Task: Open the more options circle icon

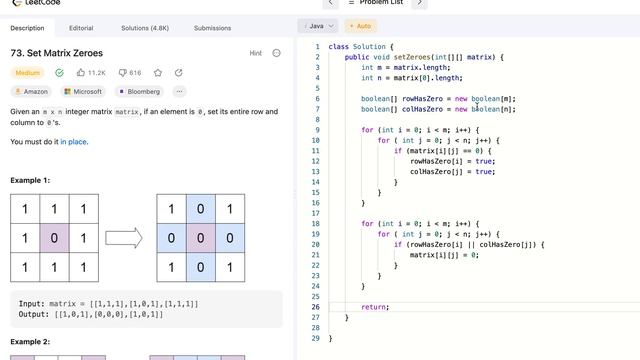Action: coord(276,53)
